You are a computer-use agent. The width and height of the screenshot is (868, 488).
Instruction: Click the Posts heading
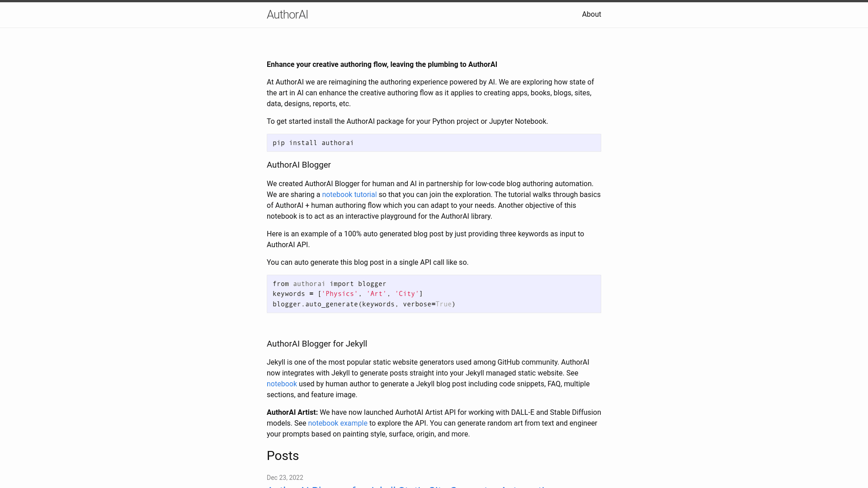[283, 455]
